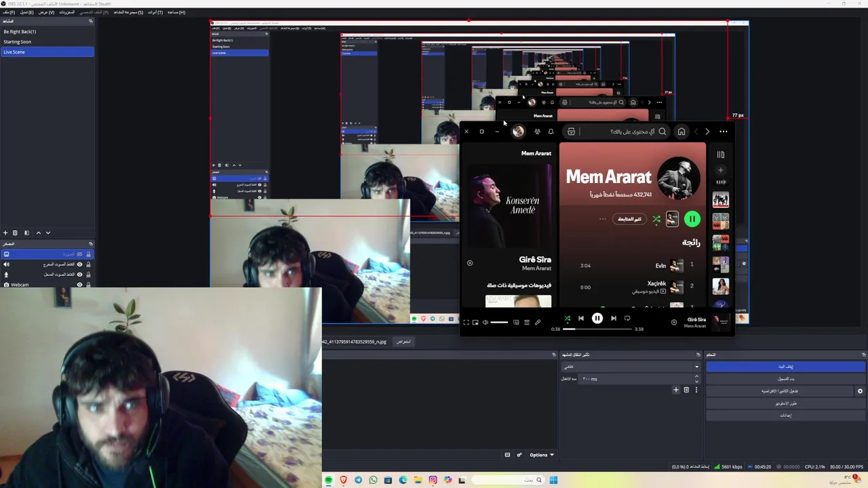
Task: Move the selected scene up
Action: pyautogui.click(x=38, y=232)
